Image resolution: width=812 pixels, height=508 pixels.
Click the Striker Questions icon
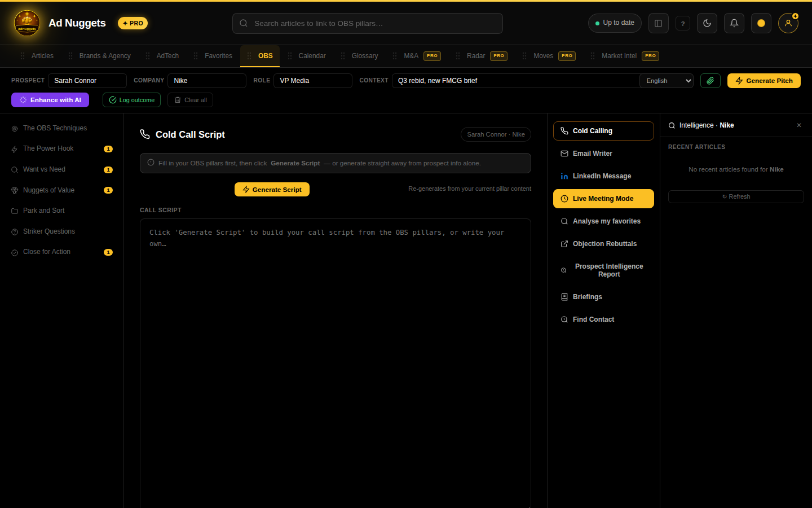pyautogui.click(x=15, y=232)
